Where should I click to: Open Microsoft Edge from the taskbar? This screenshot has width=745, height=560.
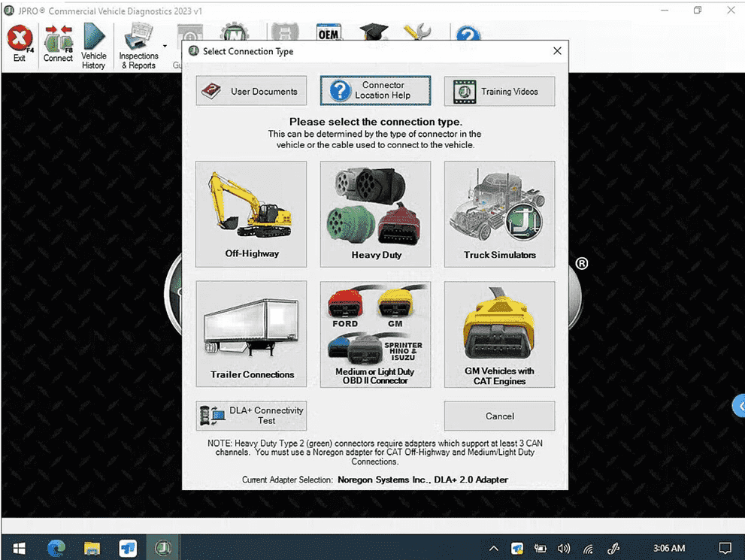coord(56,548)
